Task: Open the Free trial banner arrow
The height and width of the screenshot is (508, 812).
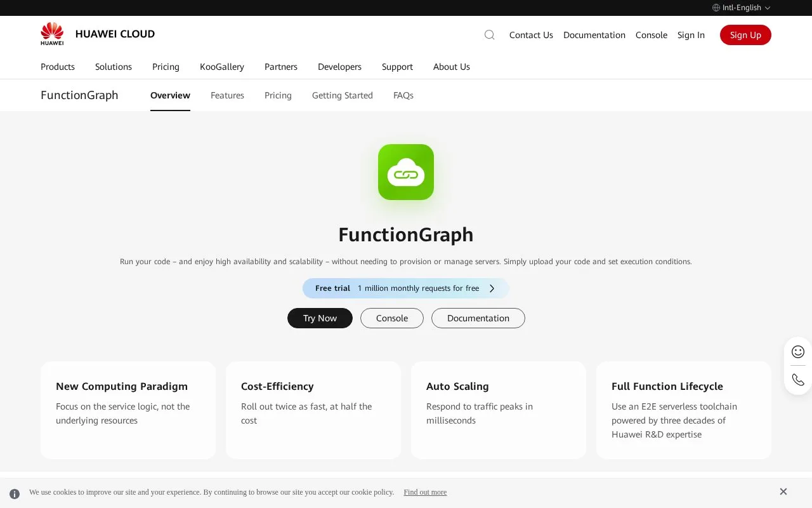Action: (x=492, y=288)
